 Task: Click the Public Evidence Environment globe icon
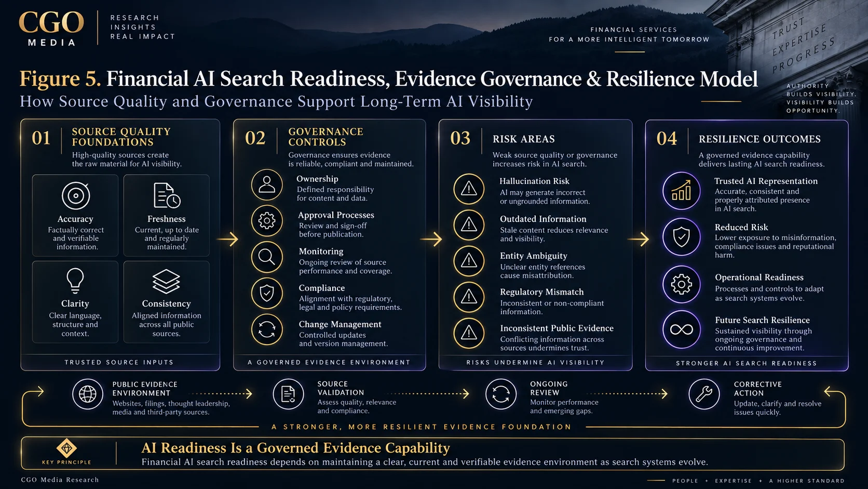(x=88, y=394)
